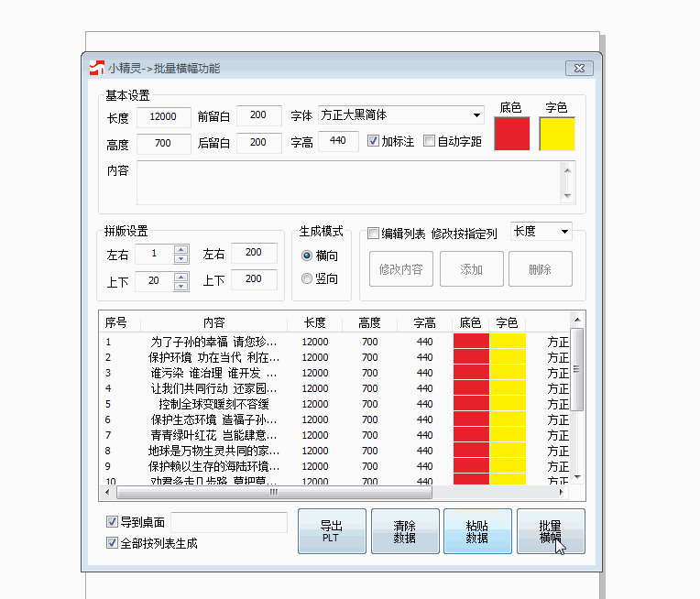This screenshot has height=599, width=700.
Task: Click the 后留白 input field
Action: coord(259,143)
